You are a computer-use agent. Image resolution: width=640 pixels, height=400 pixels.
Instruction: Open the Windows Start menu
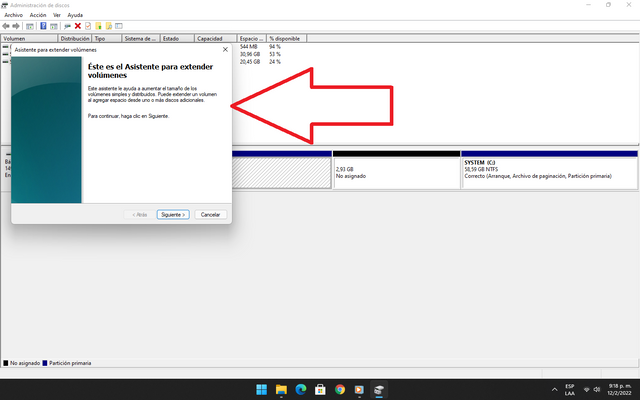262,389
